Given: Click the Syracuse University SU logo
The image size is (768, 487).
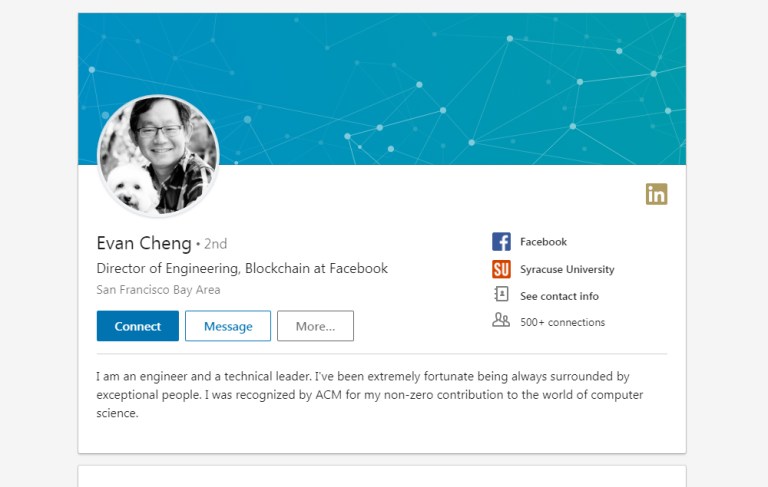Looking at the screenshot, I should tap(501, 269).
